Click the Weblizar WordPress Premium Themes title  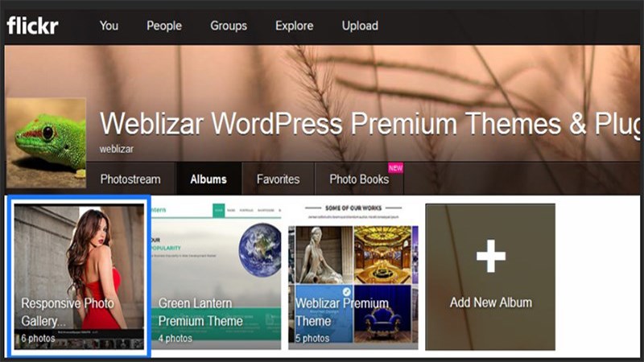click(x=369, y=124)
